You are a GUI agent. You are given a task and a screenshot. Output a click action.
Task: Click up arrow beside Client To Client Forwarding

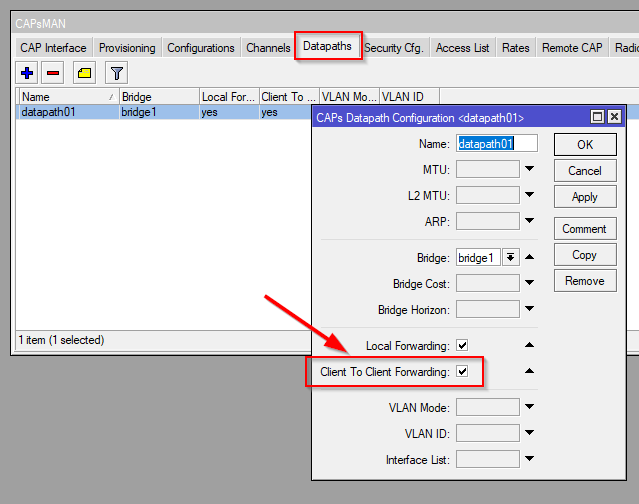pyautogui.click(x=530, y=371)
